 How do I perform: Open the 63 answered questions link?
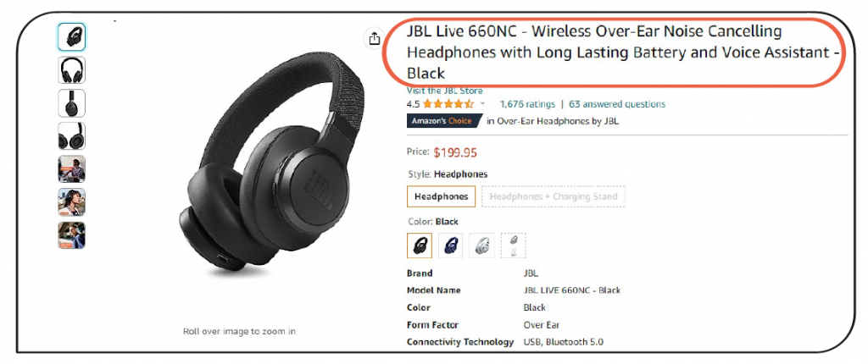[617, 104]
